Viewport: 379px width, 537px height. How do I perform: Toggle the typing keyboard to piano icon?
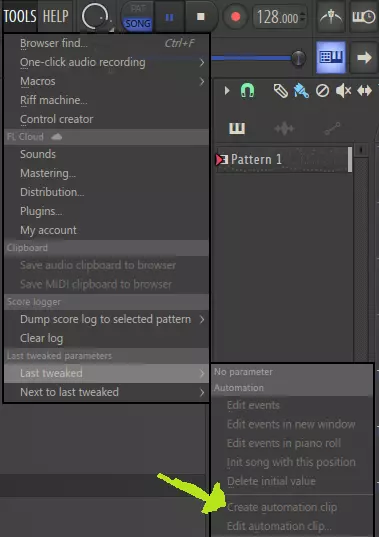(x=330, y=57)
